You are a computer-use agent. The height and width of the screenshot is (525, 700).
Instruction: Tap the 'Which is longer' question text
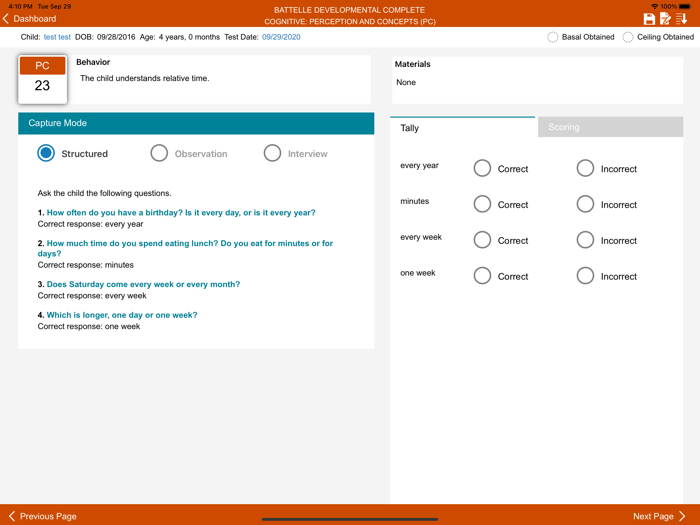(x=122, y=315)
